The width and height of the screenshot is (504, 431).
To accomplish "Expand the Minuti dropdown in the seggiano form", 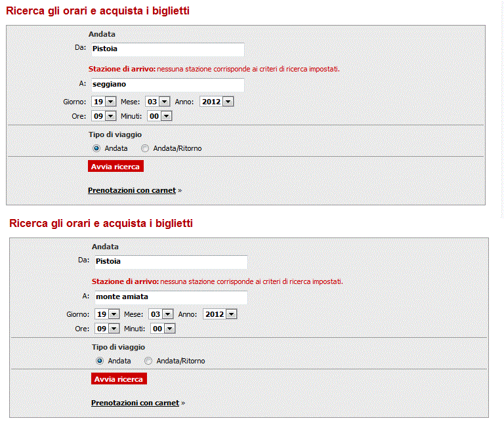I will pyautogui.click(x=159, y=116).
